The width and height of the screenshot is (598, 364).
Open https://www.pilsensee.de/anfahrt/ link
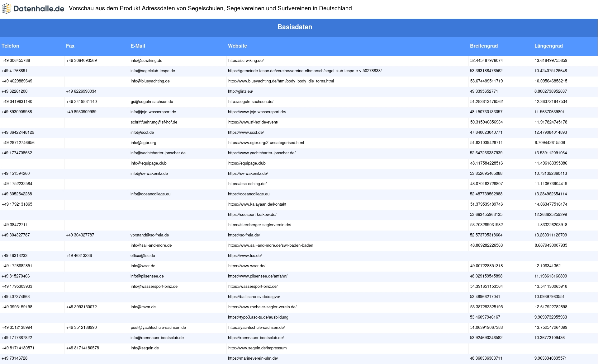(x=258, y=276)
